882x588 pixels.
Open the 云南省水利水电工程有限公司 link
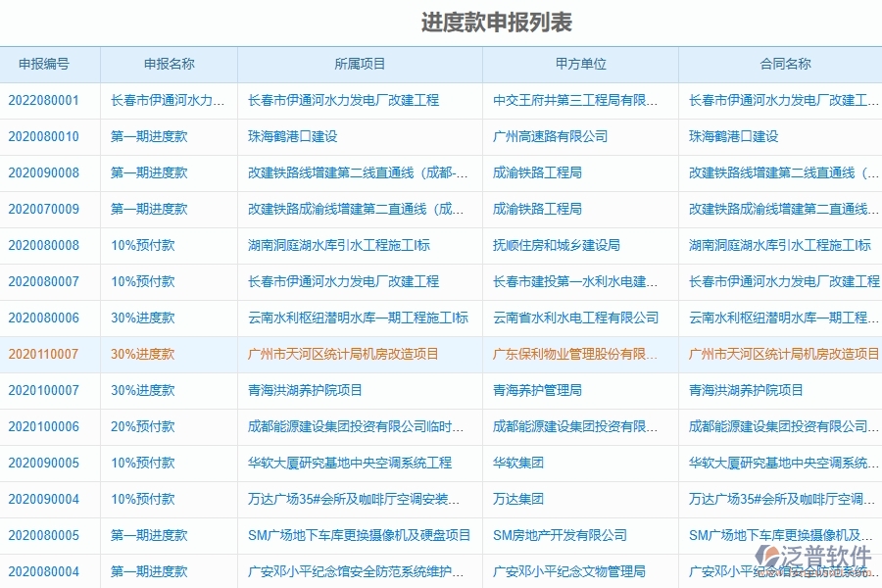coord(574,318)
